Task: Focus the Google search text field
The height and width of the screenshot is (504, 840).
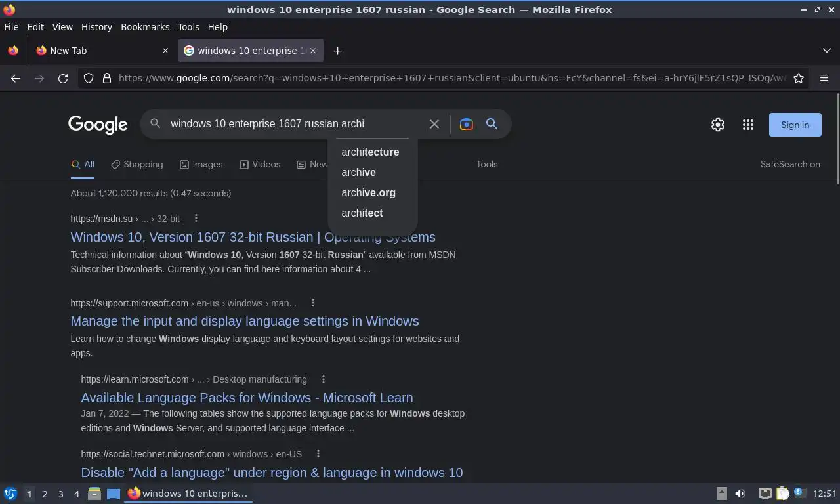Action: 295,124
